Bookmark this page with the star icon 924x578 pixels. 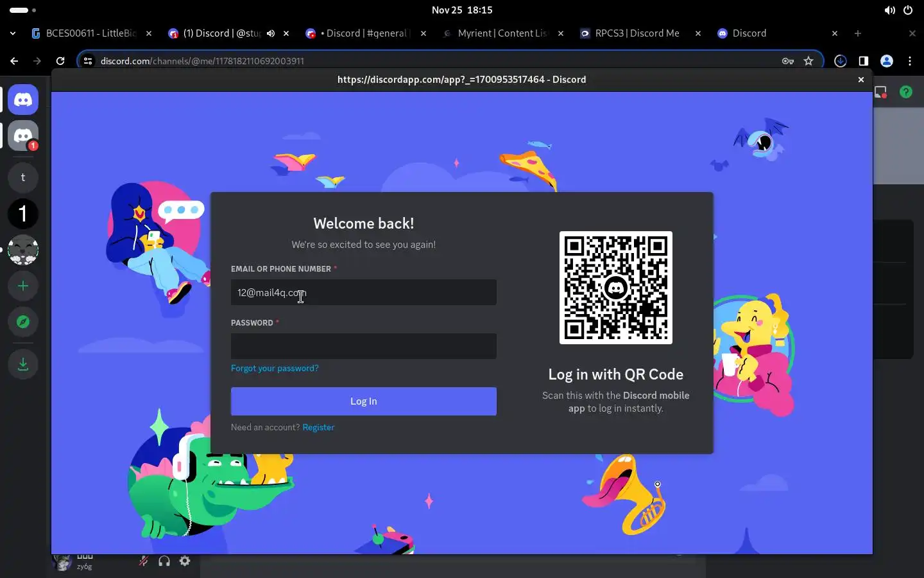(809, 61)
